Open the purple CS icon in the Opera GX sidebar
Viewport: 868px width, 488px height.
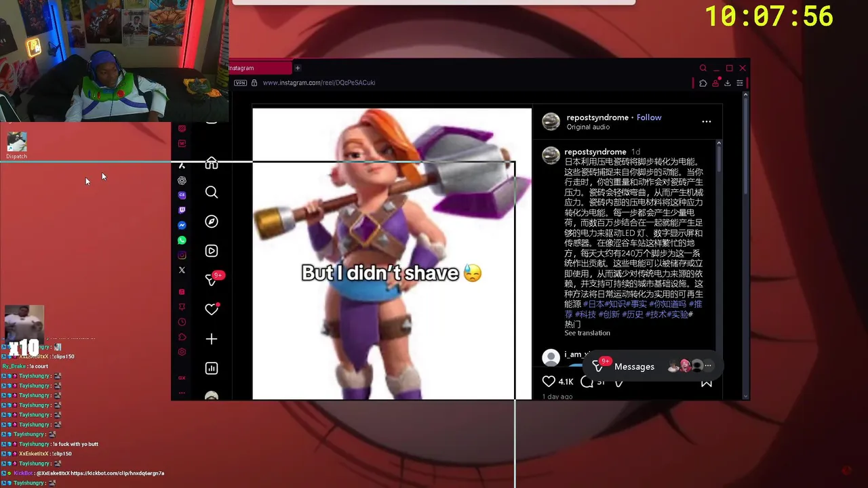click(x=182, y=195)
